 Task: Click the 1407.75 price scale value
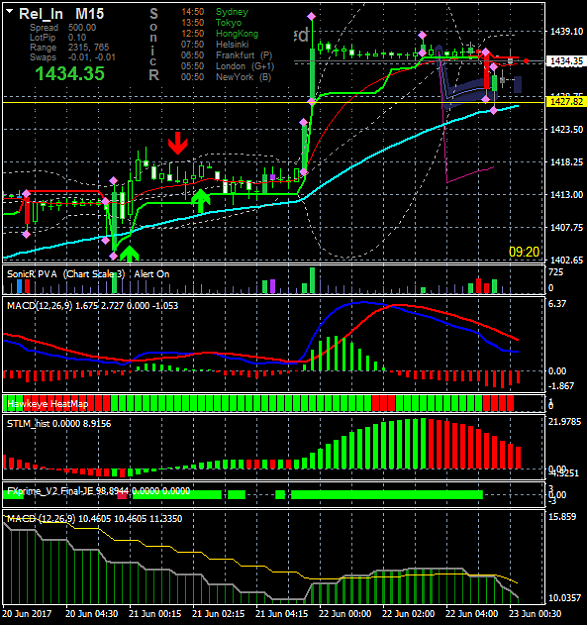pyautogui.click(x=566, y=228)
